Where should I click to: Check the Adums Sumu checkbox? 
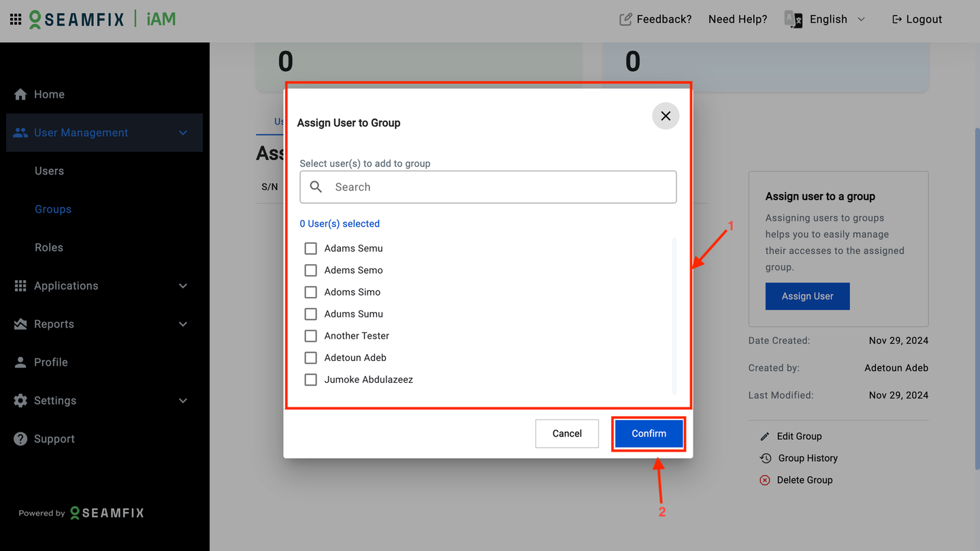tap(310, 314)
